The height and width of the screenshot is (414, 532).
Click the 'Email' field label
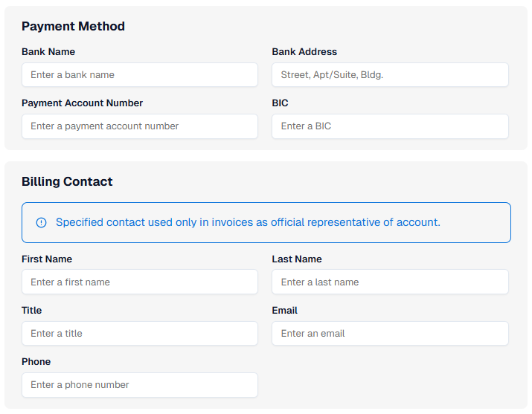pos(285,311)
